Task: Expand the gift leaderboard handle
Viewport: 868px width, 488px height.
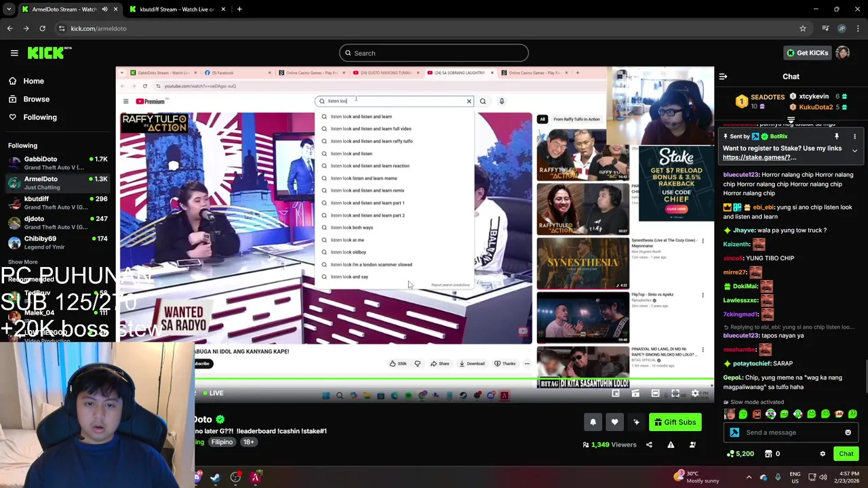Action: [x=791, y=120]
